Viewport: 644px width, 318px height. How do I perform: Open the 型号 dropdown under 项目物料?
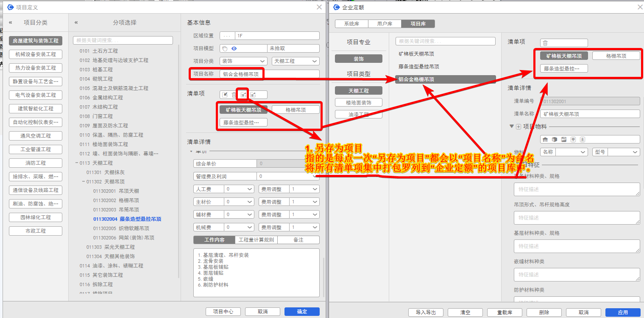point(624,152)
